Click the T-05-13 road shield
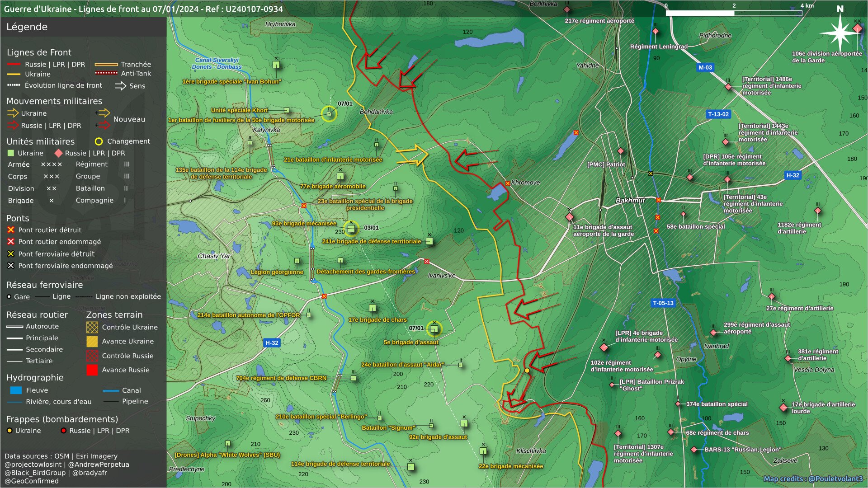The height and width of the screenshot is (488, 868). click(663, 303)
